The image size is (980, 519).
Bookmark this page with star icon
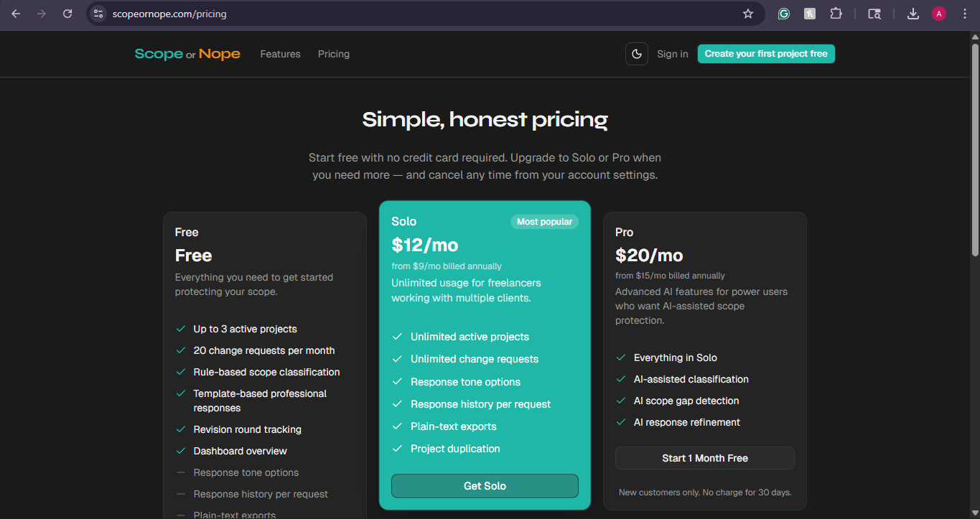pos(748,14)
